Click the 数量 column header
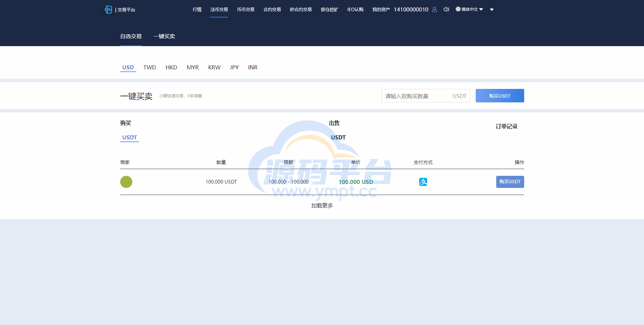 221,162
